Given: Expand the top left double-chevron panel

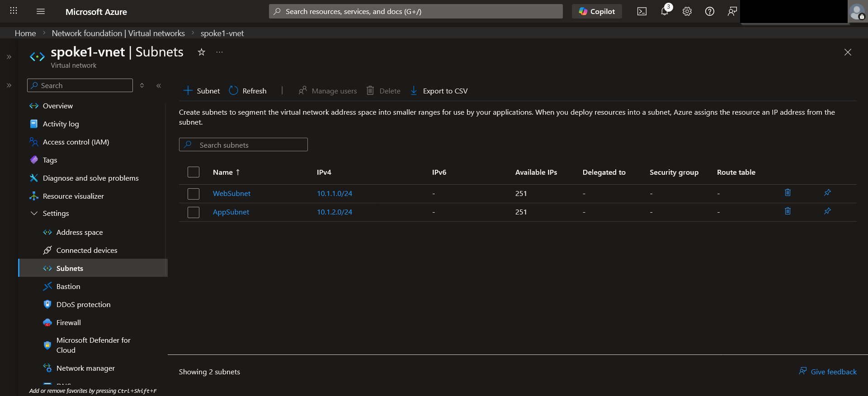Looking at the screenshot, I should click(x=9, y=57).
